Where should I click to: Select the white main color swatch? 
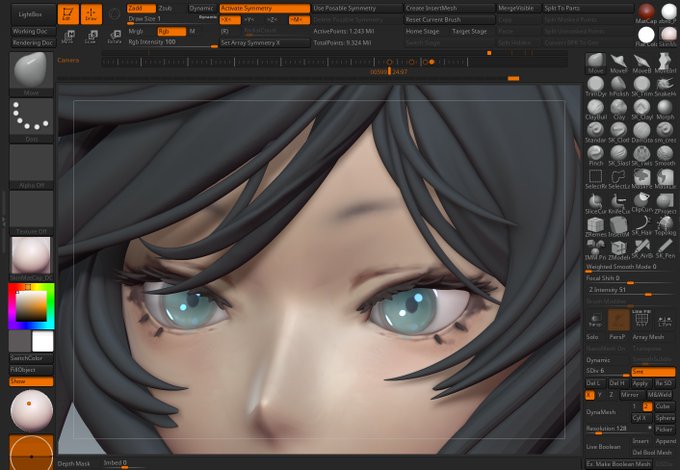(42, 341)
